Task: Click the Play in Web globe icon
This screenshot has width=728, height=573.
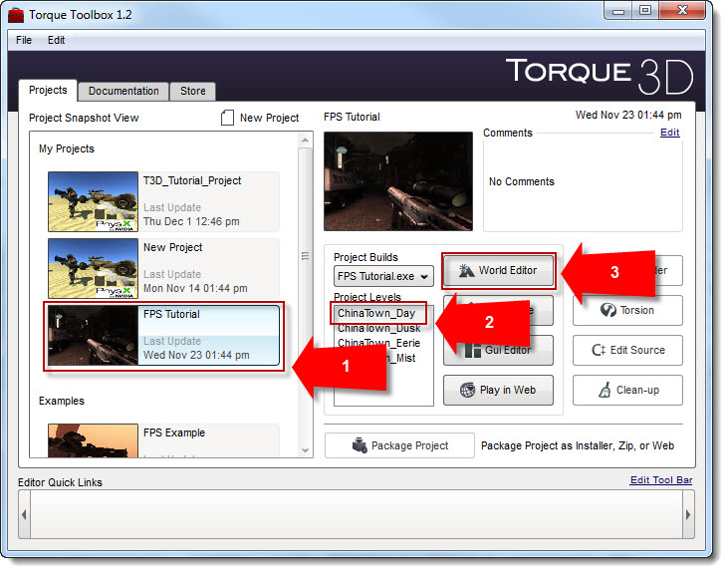Action: (x=467, y=390)
